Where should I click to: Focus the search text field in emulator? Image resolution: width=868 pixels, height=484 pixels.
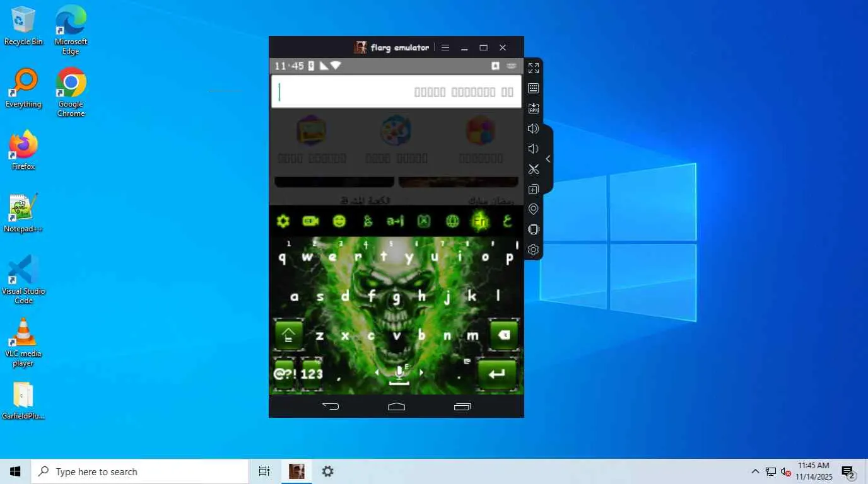pos(397,92)
